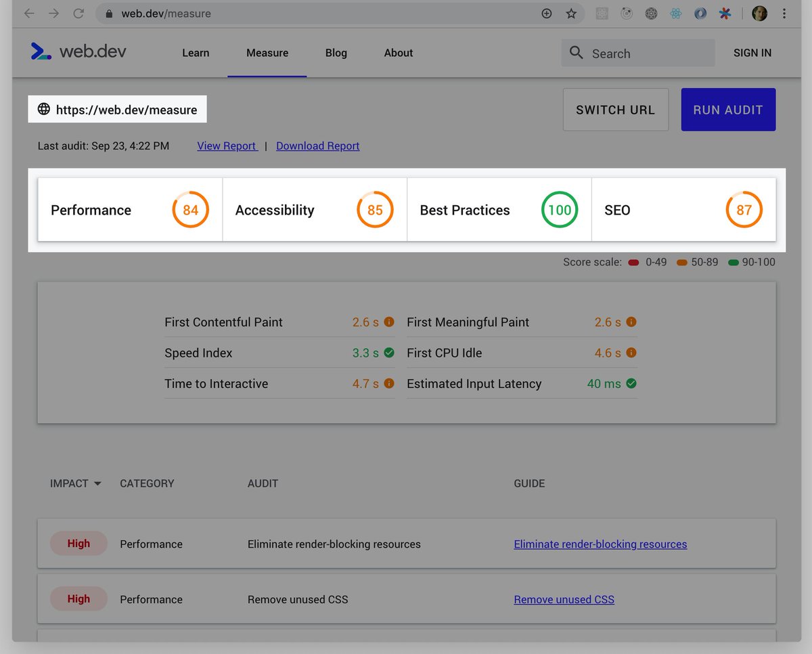The width and height of the screenshot is (812, 654).
Task: Open the Chrome profile avatar
Action: pos(759,14)
